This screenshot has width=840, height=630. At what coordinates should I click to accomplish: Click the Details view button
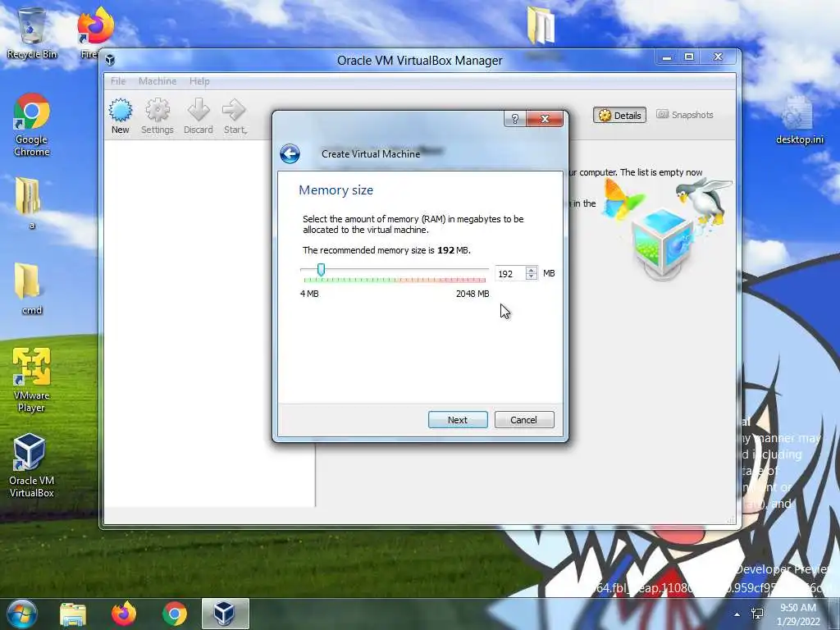coord(620,115)
